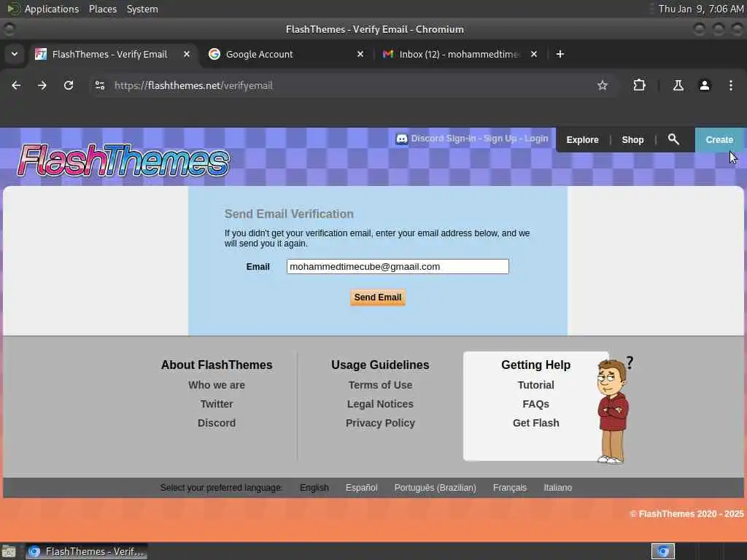
Task: Open the Who we are link
Action: coord(216,385)
